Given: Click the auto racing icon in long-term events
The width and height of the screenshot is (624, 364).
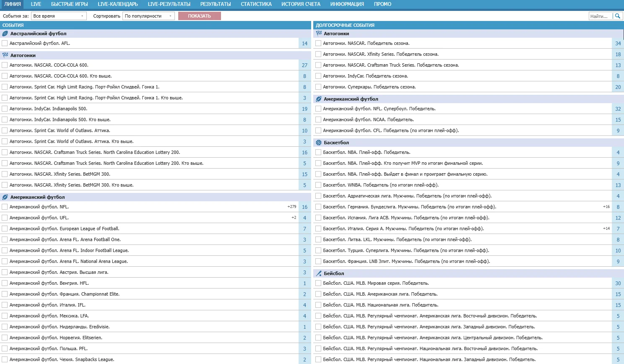Looking at the screenshot, I should tap(319, 34).
